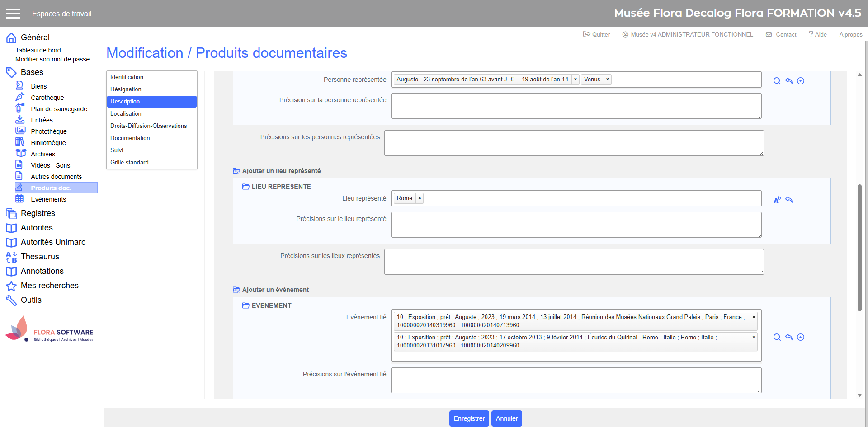This screenshot has width=868, height=427.
Task: Open the hamburger menu at top left
Action: (13, 14)
